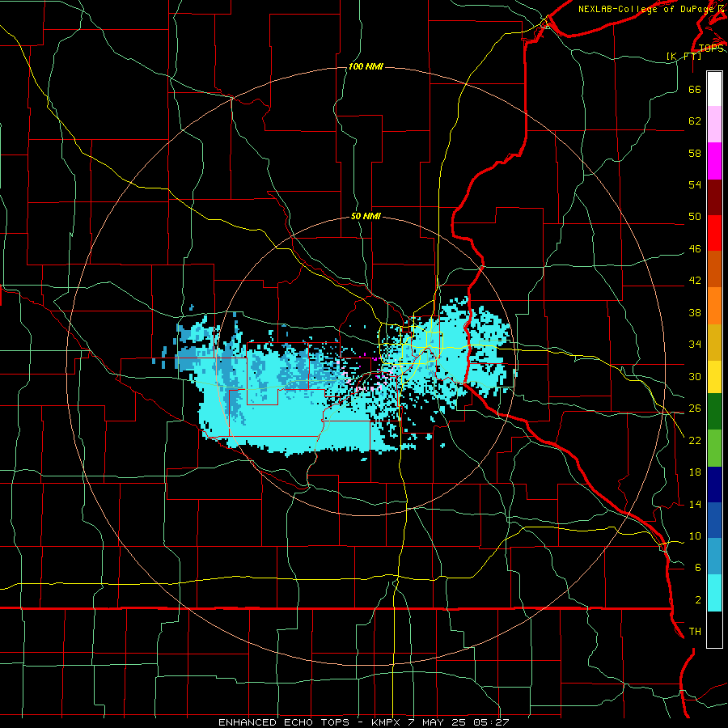Click the '50 NMI' range ring label
728x728 pixels.
366,216
